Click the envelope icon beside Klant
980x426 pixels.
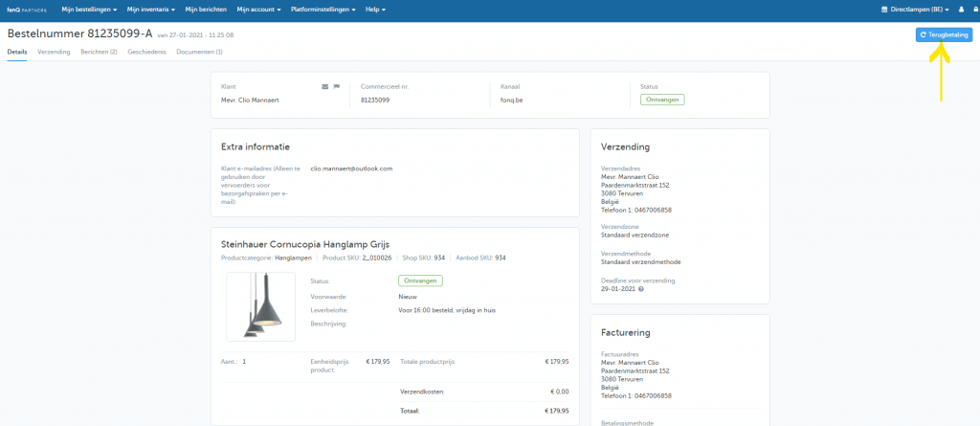pos(325,86)
